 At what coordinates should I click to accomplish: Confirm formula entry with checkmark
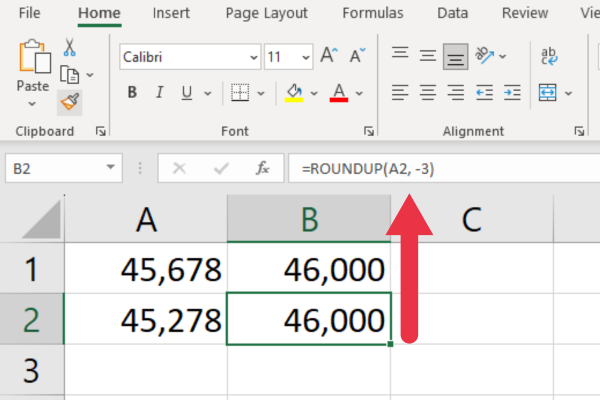coord(221,168)
